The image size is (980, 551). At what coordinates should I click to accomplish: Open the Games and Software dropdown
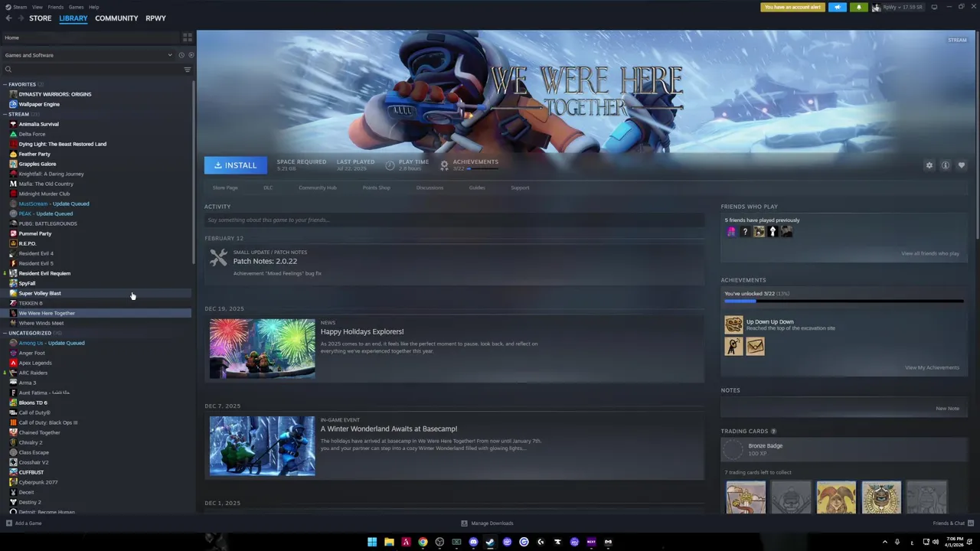coord(88,55)
